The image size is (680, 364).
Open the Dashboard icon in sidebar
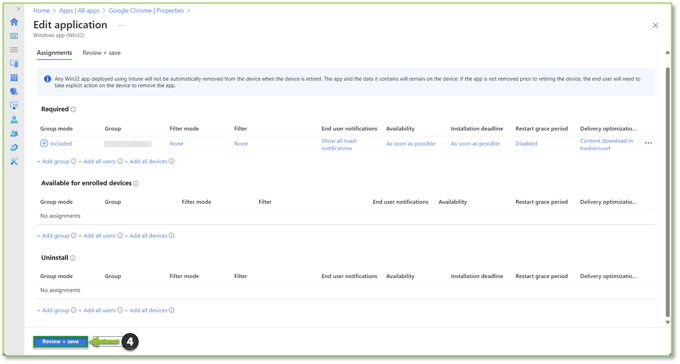click(x=14, y=36)
